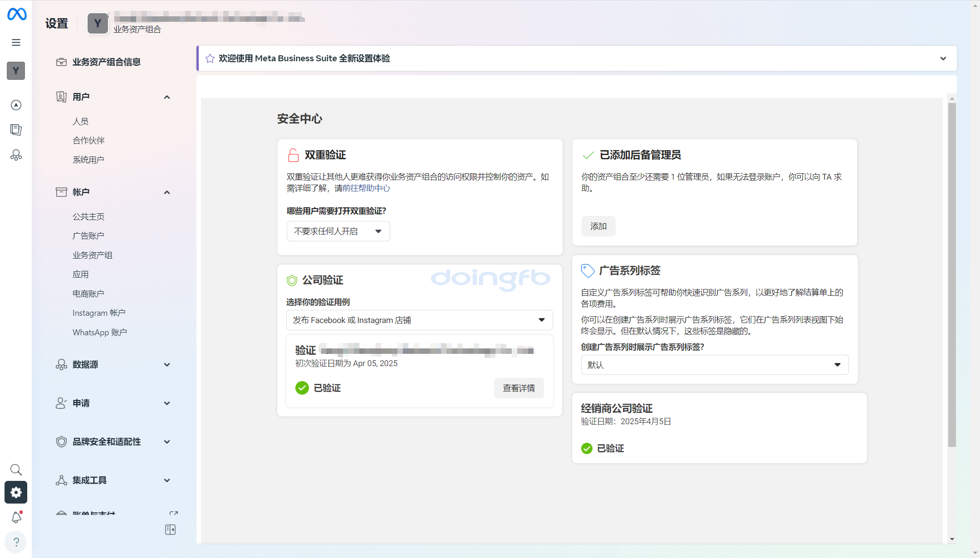Click the green check icon beside 已添加后备管理员
The width and height of the screenshot is (980, 558).
pyautogui.click(x=588, y=155)
